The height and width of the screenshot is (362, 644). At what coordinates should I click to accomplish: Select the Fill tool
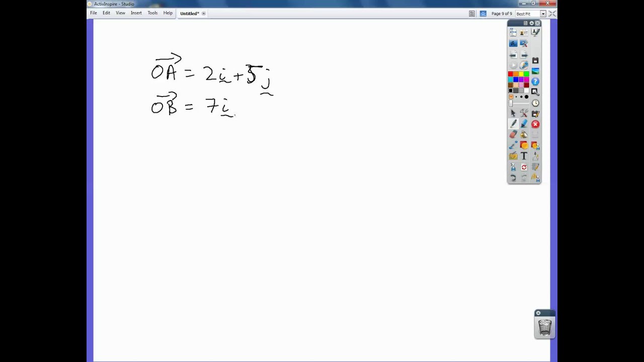(x=523, y=134)
